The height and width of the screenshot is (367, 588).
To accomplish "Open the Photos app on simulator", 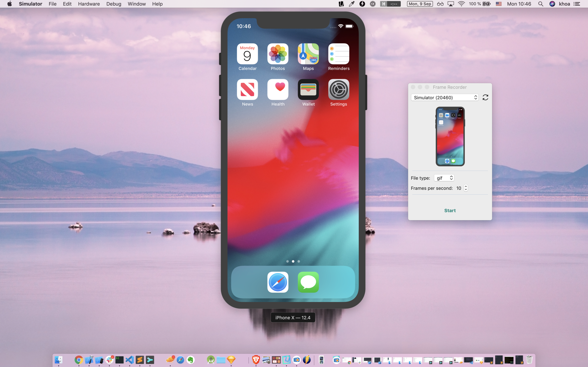I will click(x=278, y=54).
